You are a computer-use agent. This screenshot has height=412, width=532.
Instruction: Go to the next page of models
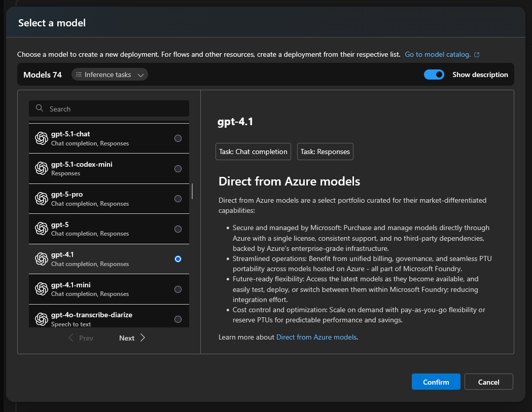tap(132, 338)
